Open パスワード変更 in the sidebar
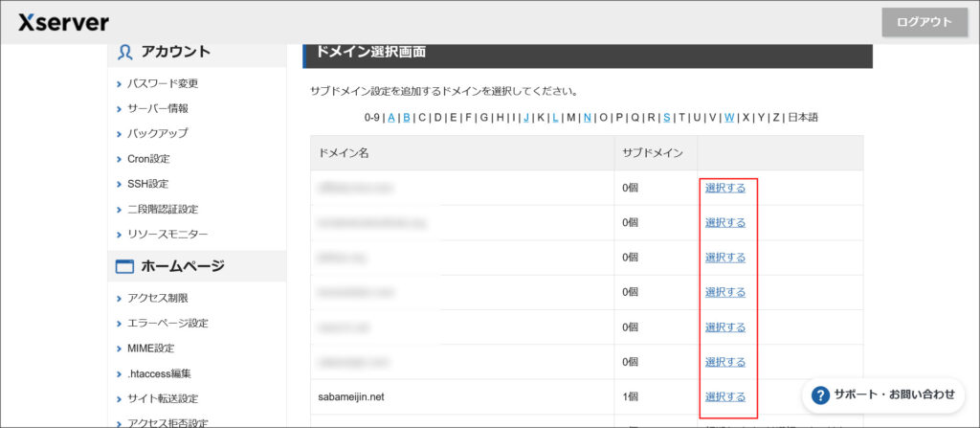This screenshot has width=980, height=428. (x=163, y=83)
